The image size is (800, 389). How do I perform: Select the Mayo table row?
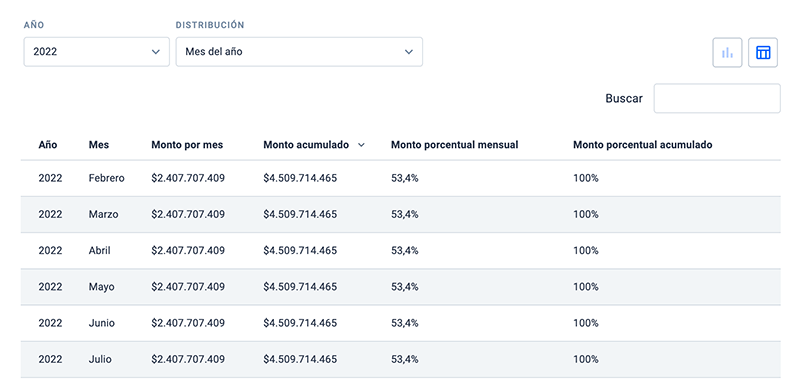coord(401,287)
